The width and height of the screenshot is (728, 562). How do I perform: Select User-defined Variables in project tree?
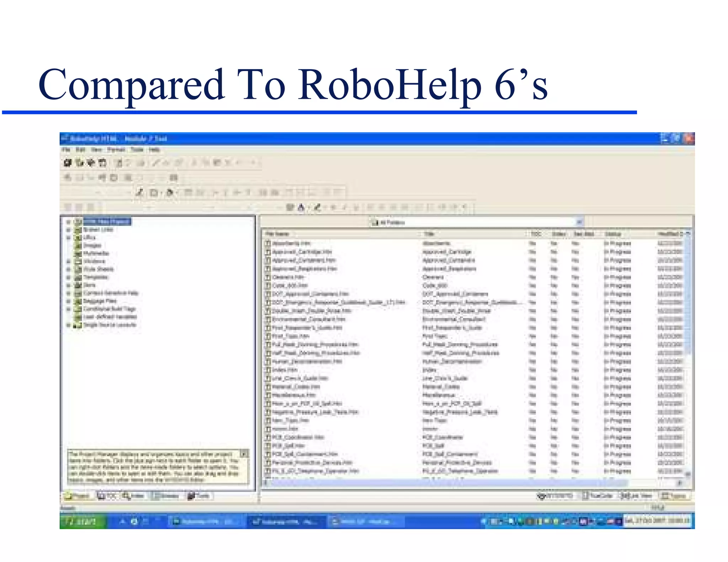[x=110, y=317]
